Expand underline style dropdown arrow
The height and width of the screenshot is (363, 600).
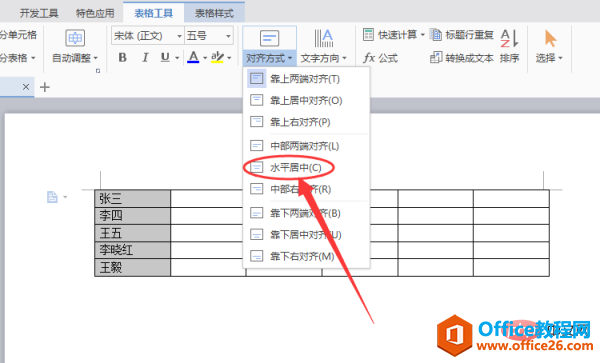(x=177, y=58)
